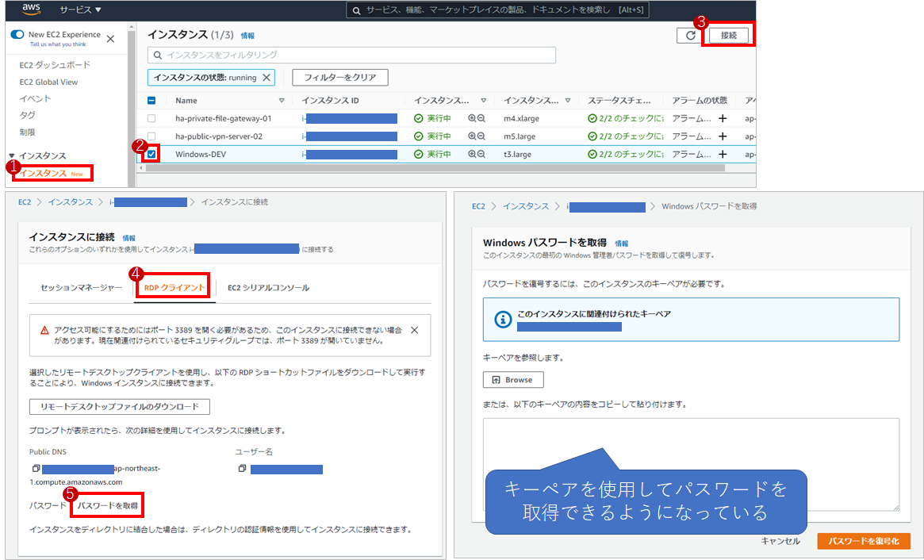
Task: Check the ha-private-file-gateway-01 row checkbox
Action: 151,118
